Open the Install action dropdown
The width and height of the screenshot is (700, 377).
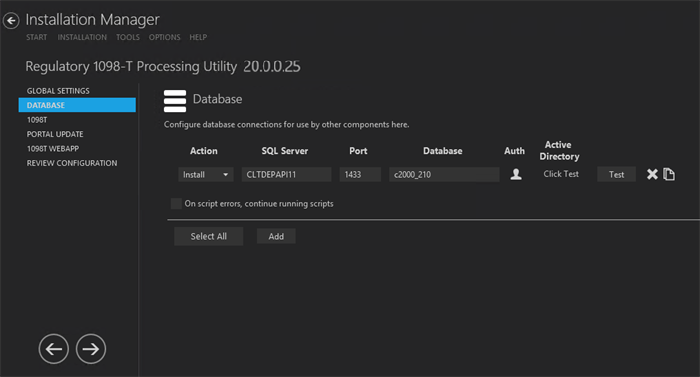[205, 175]
